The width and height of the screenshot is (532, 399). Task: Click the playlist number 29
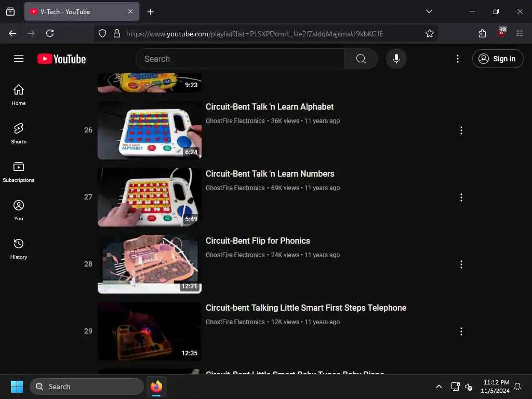88,331
